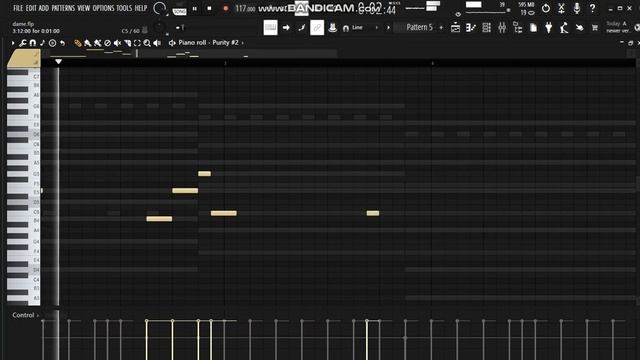Screen dimensions: 640x360
Task: Open the TOOLS menu
Action: click(124, 8)
